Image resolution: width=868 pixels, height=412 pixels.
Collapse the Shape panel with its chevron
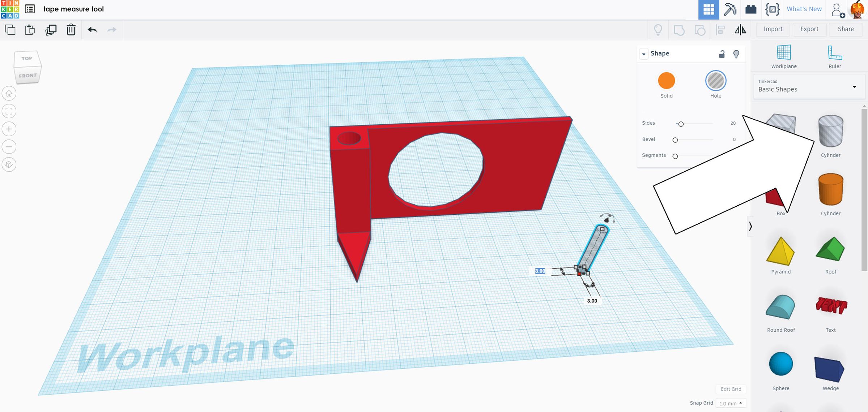tap(644, 53)
